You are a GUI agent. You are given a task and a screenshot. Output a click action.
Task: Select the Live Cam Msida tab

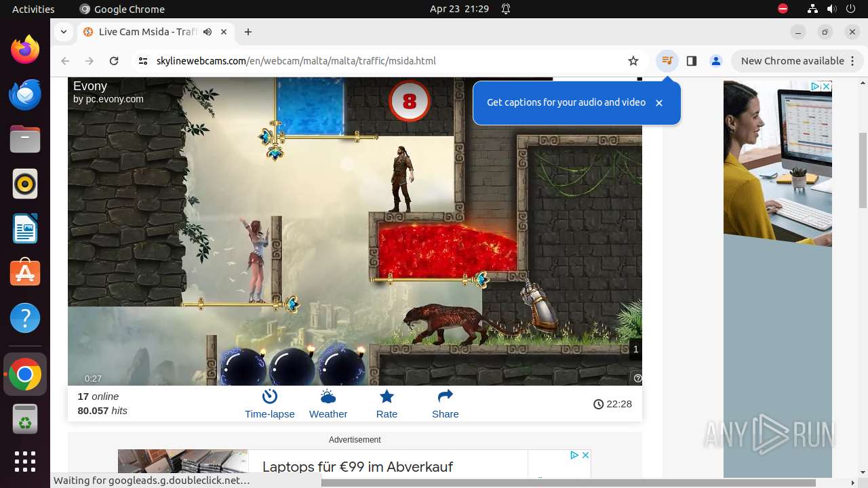pos(155,32)
